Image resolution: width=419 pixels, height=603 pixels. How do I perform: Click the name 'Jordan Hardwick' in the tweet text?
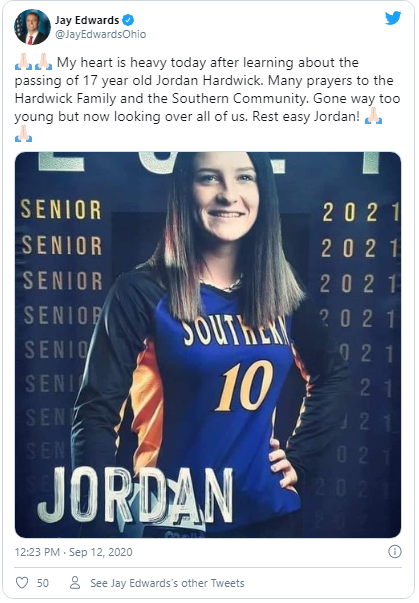210,80
